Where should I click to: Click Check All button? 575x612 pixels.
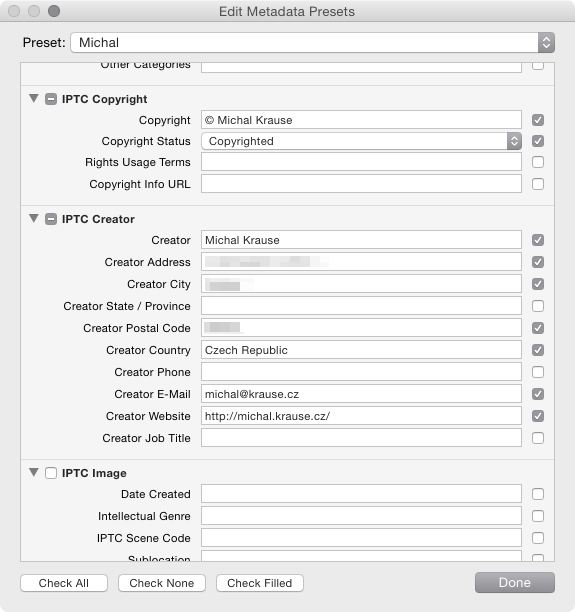pos(64,583)
